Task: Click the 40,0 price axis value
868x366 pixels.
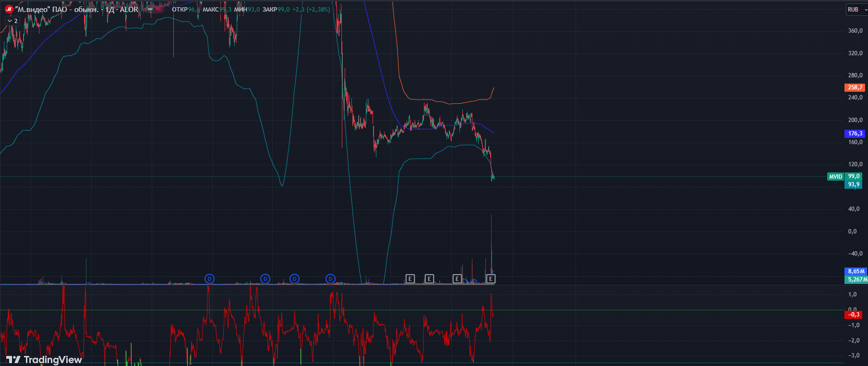Action: click(x=854, y=209)
